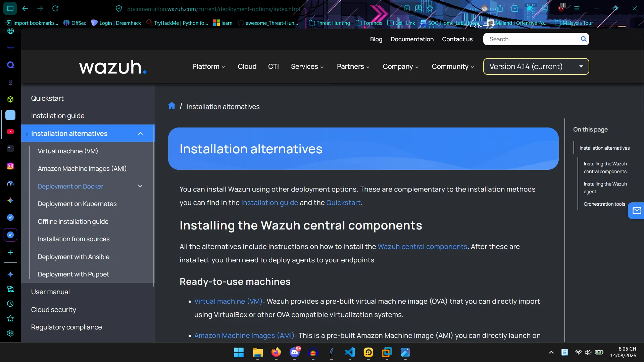644x362 pixels.
Task: Reload the page with the refresh icon
Action: (55, 8)
